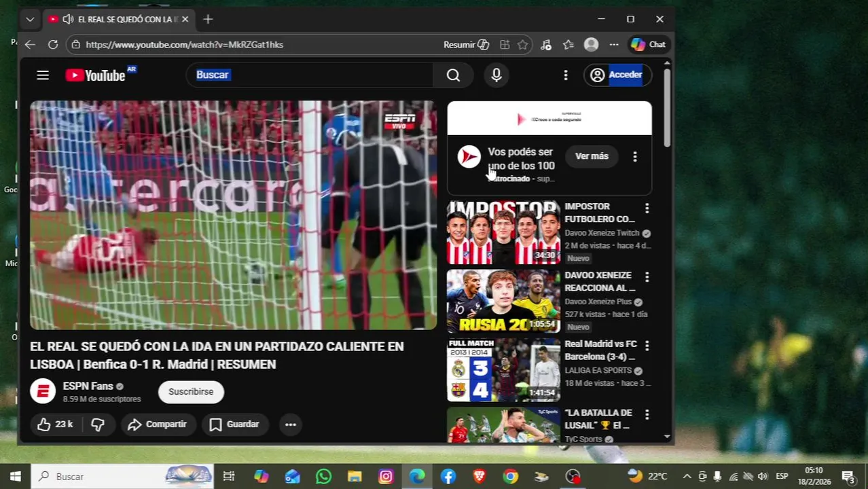Open the RUSIA 20 Davoo Xeneize thumbnail
This screenshot has width=868, height=489.
click(503, 302)
